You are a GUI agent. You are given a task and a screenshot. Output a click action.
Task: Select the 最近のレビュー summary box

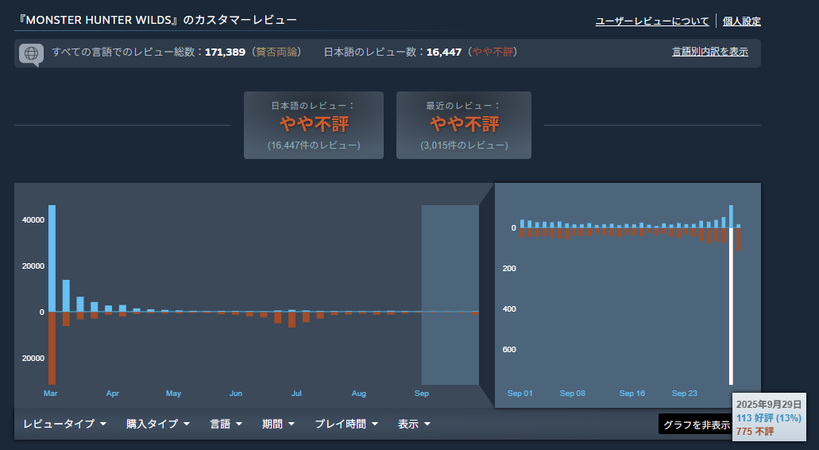464,124
